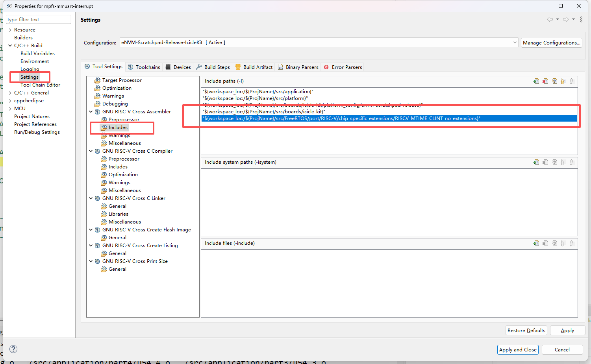591x364 pixels.
Task: Open Tool Chain Editor in left sidebar
Action: pos(40,85)
